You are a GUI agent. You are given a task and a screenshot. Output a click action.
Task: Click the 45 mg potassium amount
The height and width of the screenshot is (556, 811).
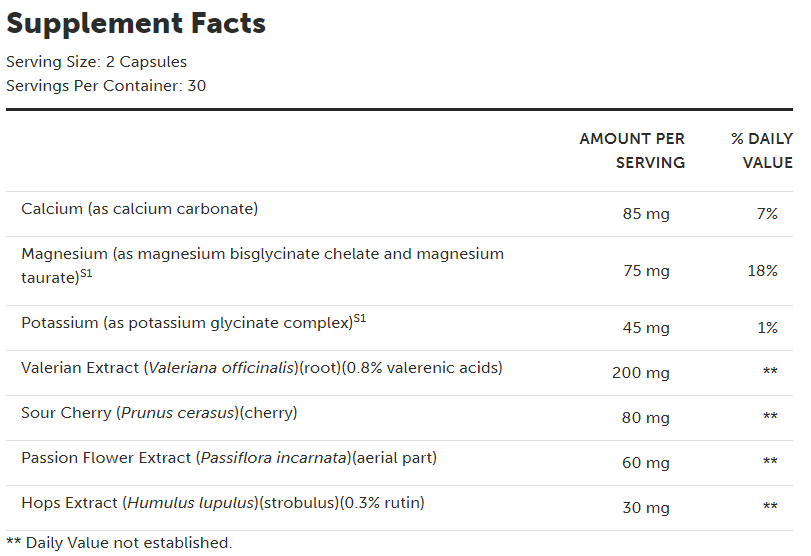pyautogui.click(x=645, y=328)
